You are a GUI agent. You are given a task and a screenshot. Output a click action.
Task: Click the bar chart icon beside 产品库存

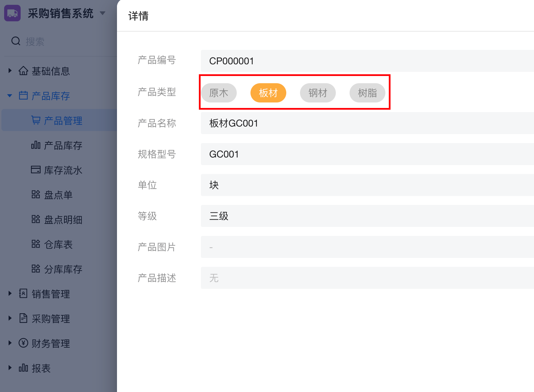(36, 145)
